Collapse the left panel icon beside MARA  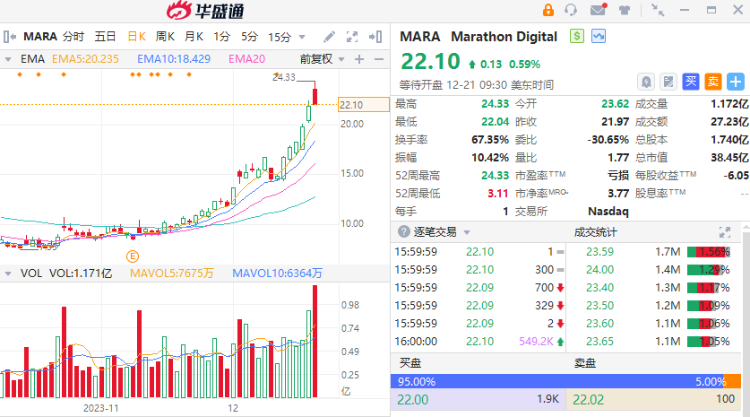pyautogui.click(x=10, y=37)
